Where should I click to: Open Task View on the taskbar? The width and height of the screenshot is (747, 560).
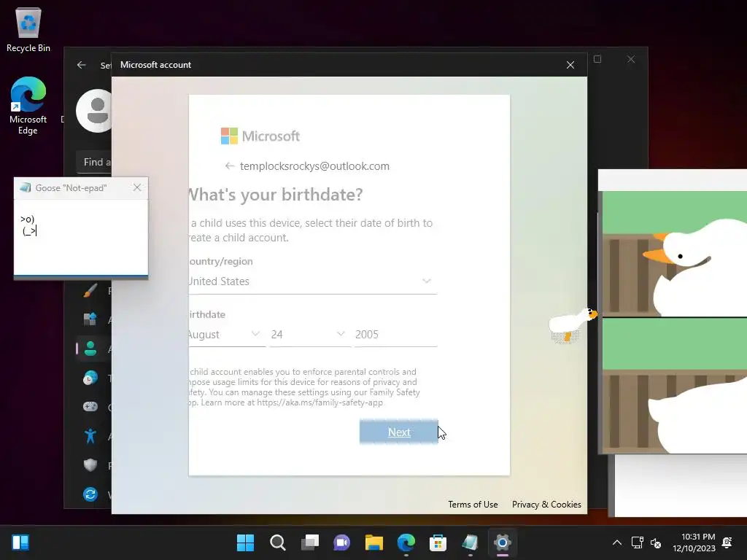(x=309, y=542)
